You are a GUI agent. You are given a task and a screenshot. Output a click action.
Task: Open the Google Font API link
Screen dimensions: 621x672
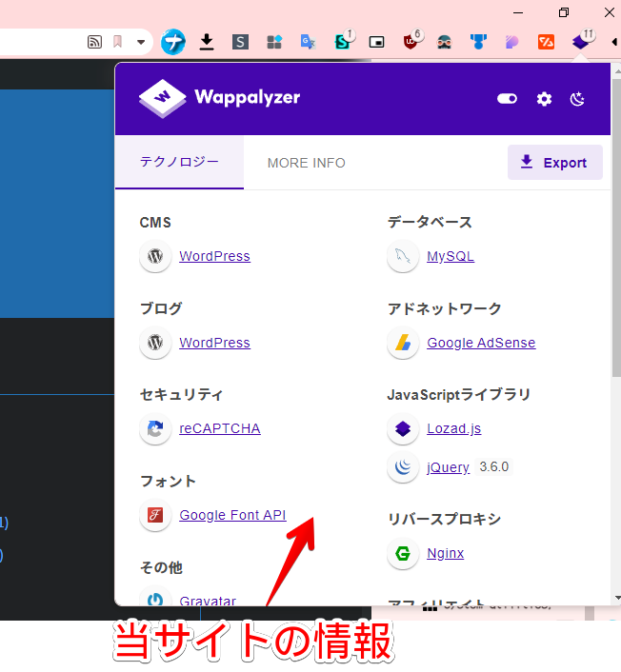(x=232, y=515)
